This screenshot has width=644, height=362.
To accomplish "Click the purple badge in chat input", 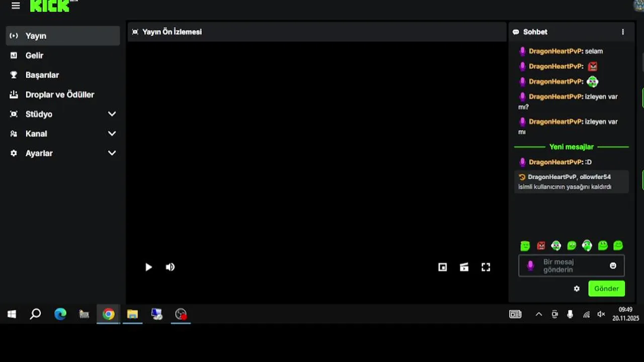I will coord(530,265).
